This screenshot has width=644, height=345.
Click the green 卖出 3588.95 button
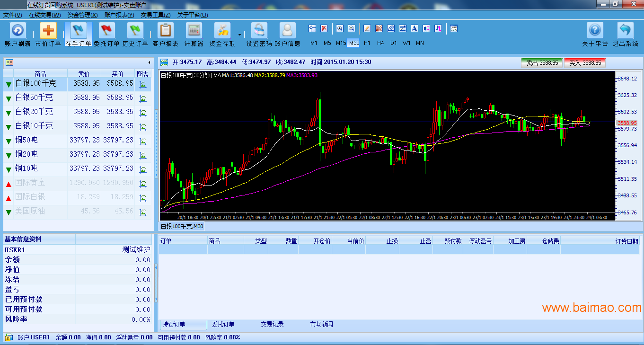coord(541,63)
